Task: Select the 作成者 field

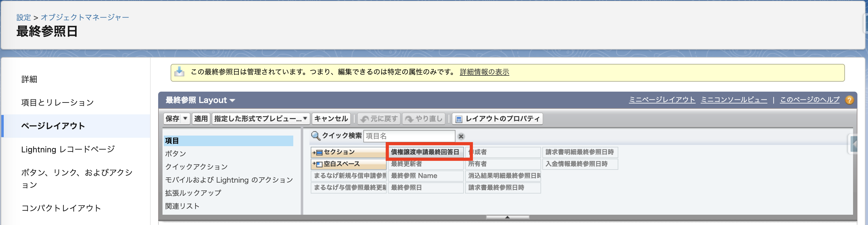Action: pos(503,152)
